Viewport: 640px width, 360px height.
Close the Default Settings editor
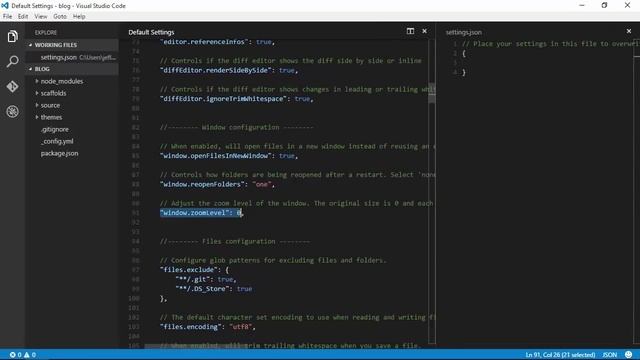(x=424, y=31)
